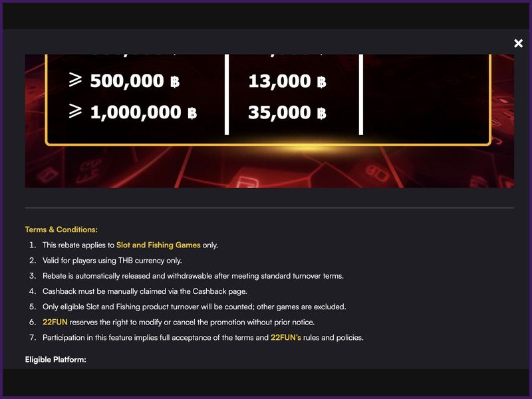532x399 pixels.
Task: Click the baht symbol after 13,000
Action: pyautogui.click(x=321, y=82)
